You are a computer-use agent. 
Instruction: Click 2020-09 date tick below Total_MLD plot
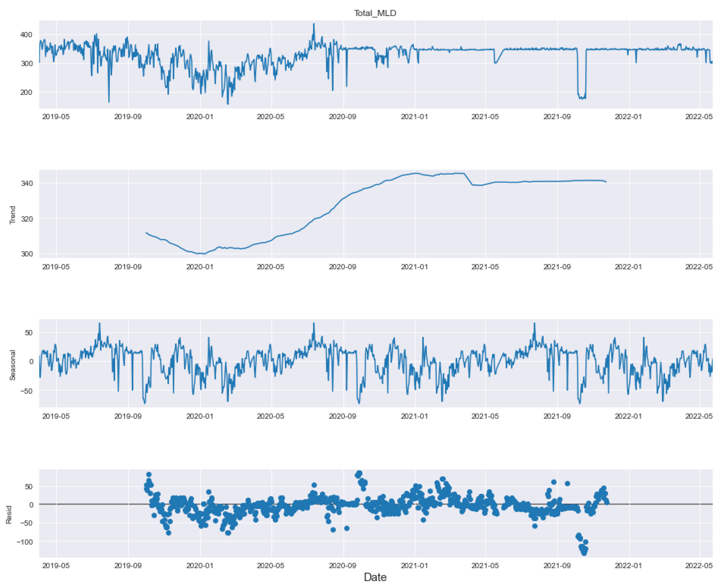click(x=342, y=117)
